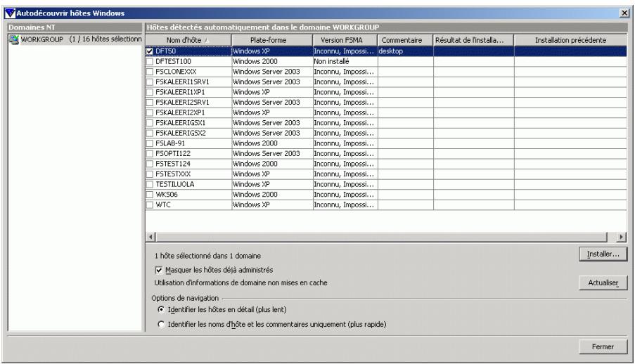Click the Fermer button
This screenshot has height=364, width=635.
click(603, 346)
